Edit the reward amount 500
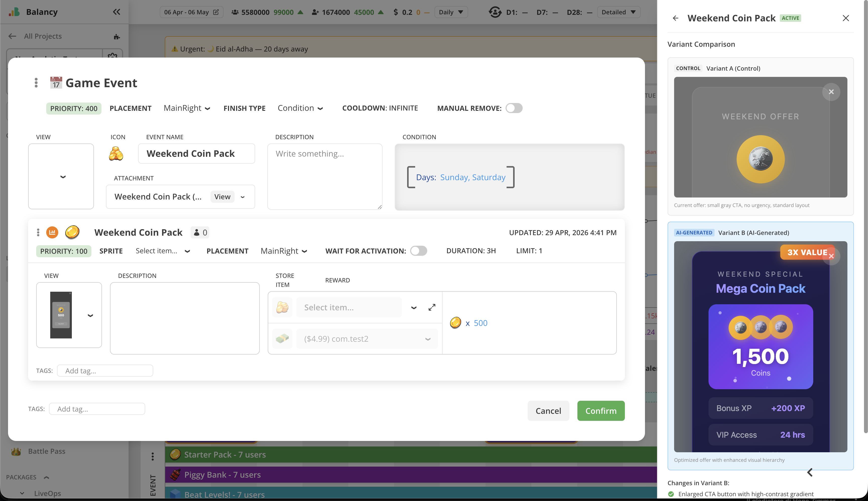The image size is (868, 501). (x=480, y=323)
